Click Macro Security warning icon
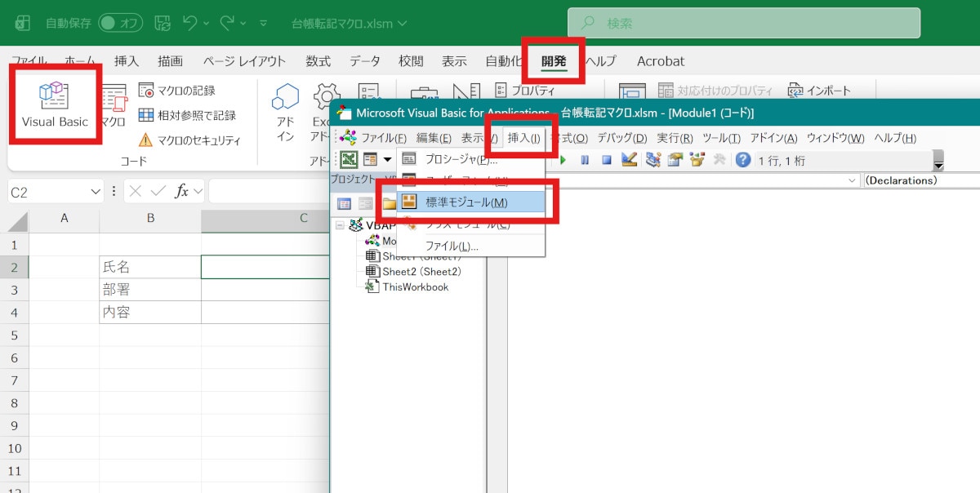 [x=145, y=140]
